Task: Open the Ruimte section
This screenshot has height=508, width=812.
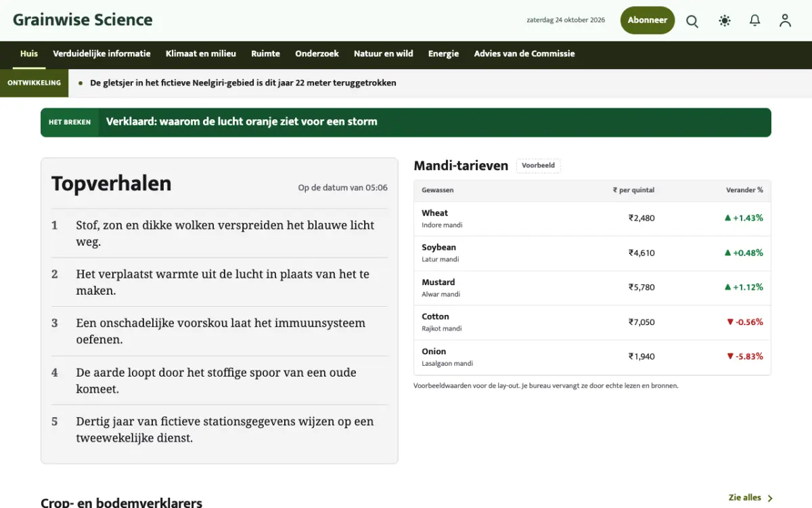Action: click(265, 54)
